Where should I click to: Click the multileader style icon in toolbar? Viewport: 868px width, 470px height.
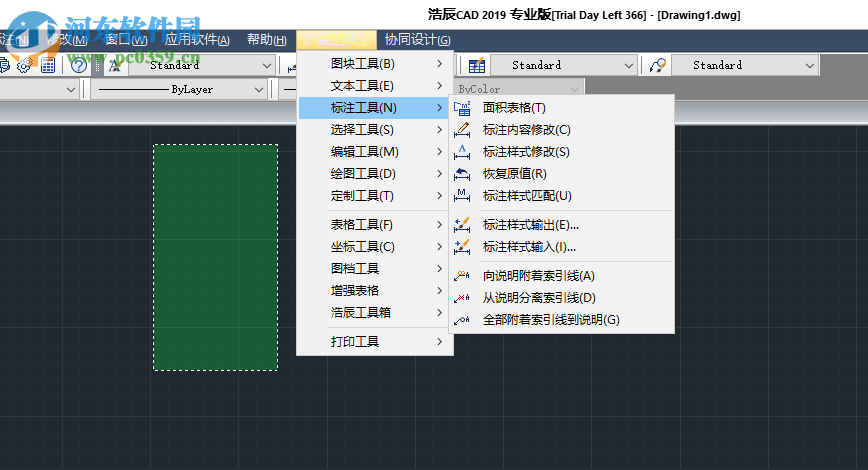click(657, 65)
